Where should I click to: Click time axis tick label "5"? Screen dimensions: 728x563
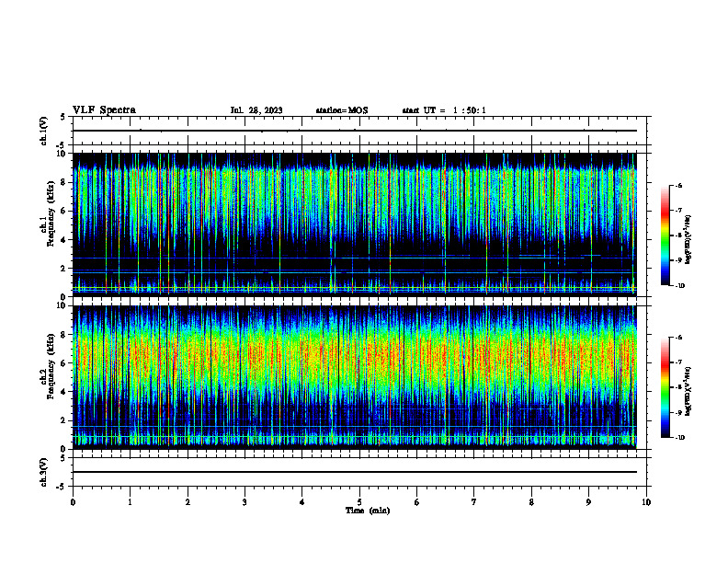click(359, 502)
